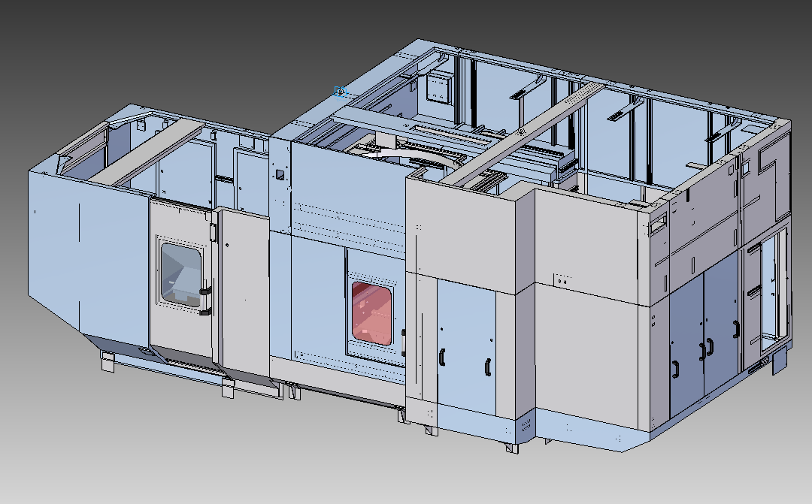The image size is (812, 504).
Task: Select the right handle on the front cabinet door
Action: tap(487, 367)
